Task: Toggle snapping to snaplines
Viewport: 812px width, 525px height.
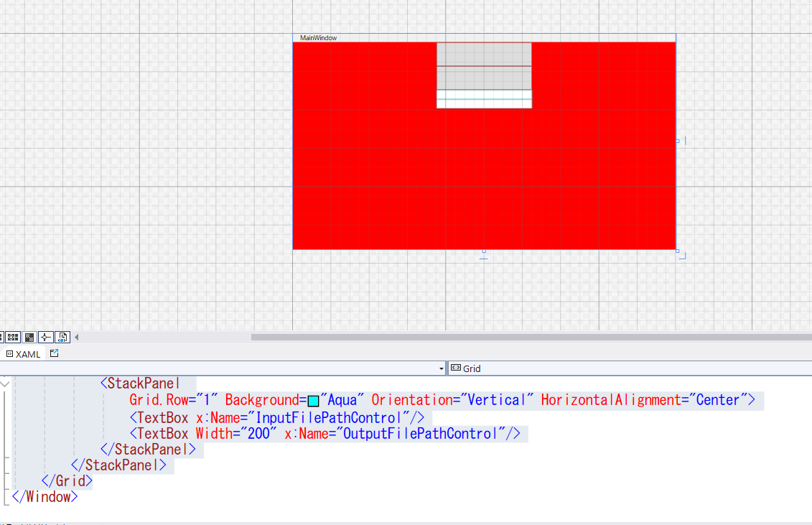Action: tap(45, 338)
